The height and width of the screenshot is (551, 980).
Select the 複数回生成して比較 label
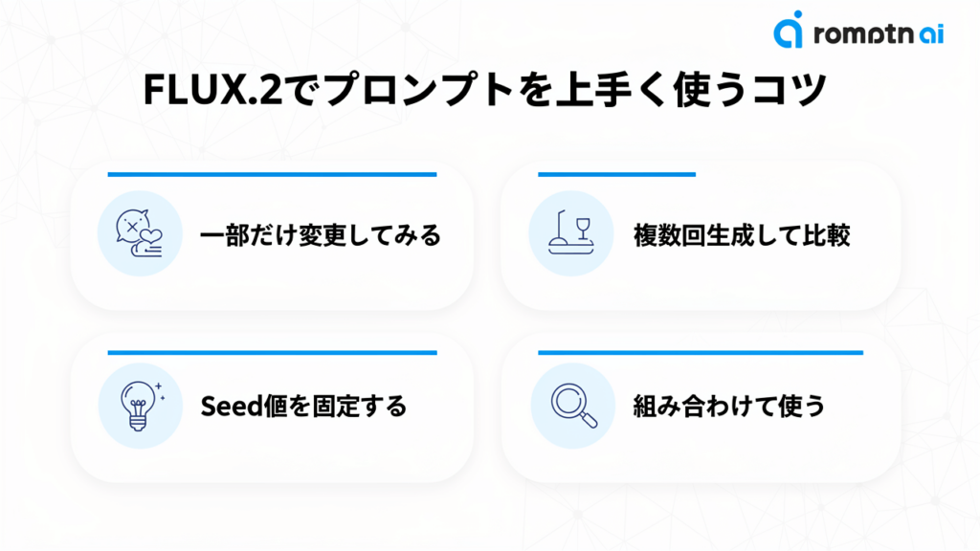click(x=742, y=235)
